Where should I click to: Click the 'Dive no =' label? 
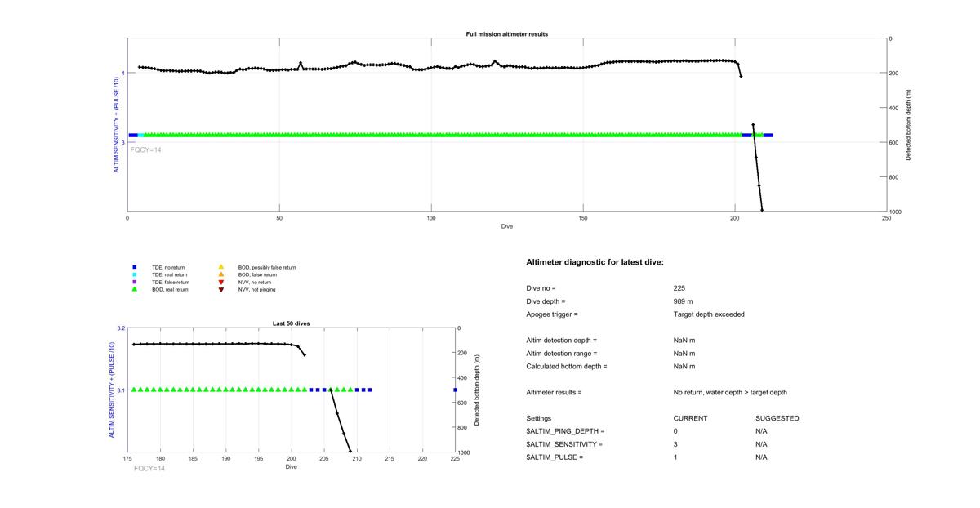(541, 288)
